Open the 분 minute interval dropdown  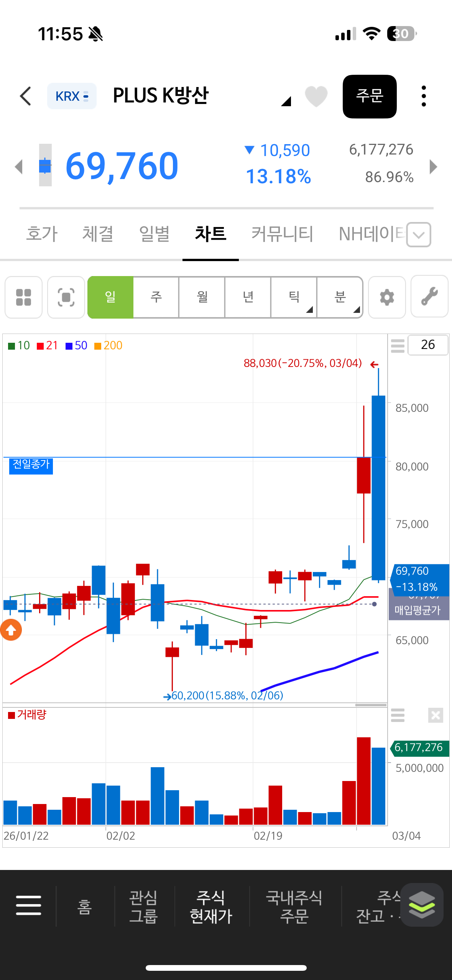(x=340, y=297)
